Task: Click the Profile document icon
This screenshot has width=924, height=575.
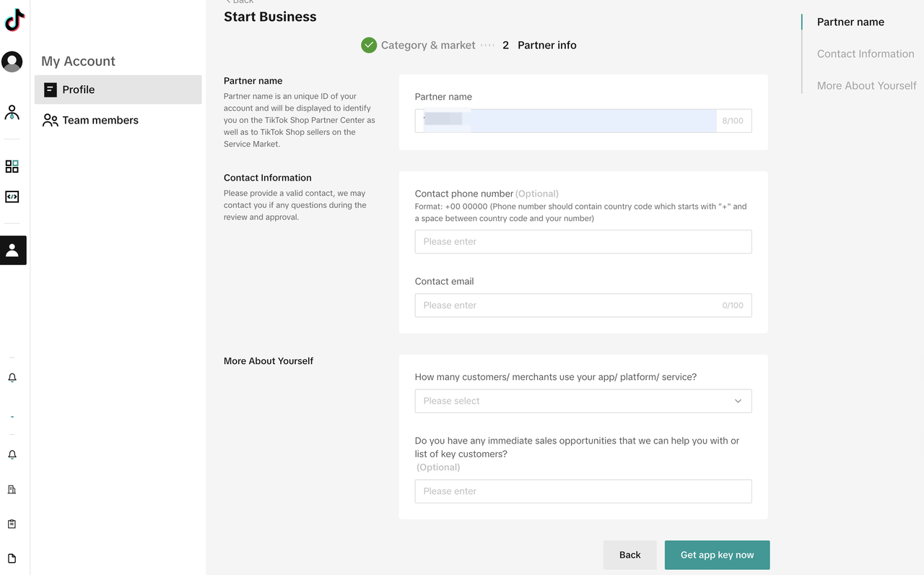Action: (x=50, y=90)
